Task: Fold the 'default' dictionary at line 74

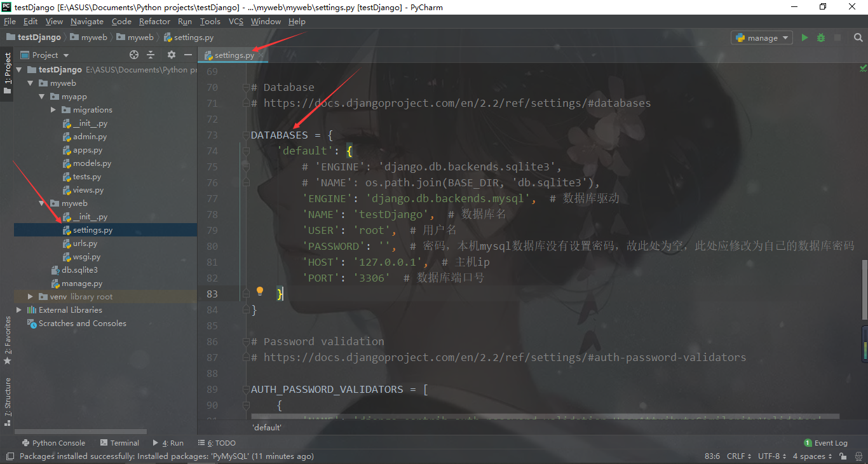Action: 246,151
